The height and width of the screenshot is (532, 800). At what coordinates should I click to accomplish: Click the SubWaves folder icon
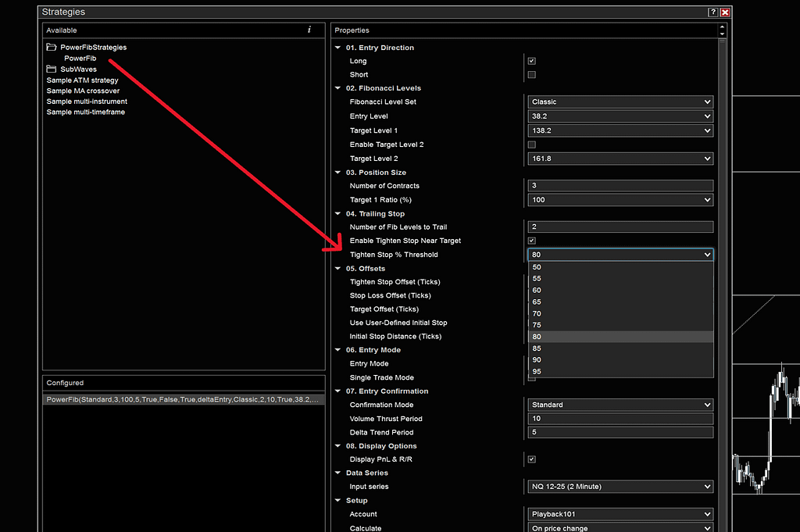[52, 69]
